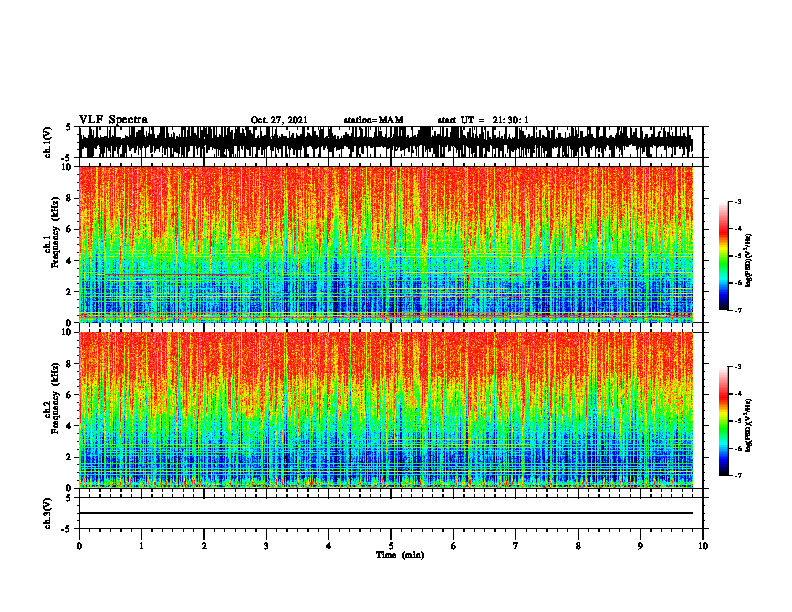
Task: Click the ch.1 spectrogram color bar
Action: coord(723,256)
